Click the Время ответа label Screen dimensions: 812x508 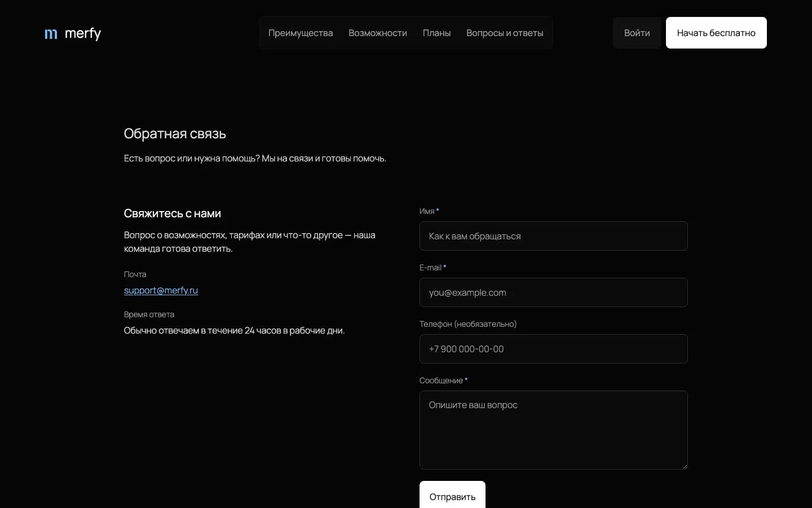coord(149,314)
